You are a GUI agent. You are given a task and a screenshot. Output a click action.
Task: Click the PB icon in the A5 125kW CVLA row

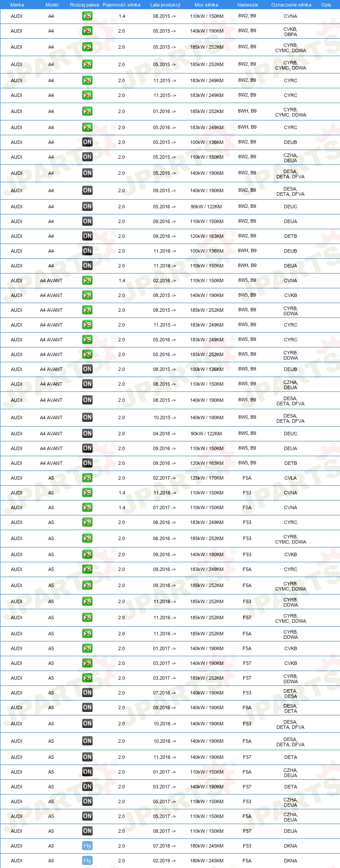click(x=87, y=478)
